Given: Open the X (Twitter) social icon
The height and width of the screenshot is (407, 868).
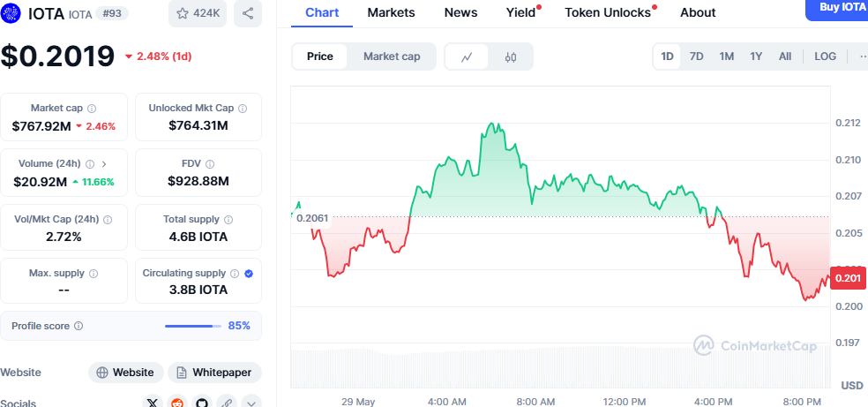Looking at the screenshot, I should (153, 403).
